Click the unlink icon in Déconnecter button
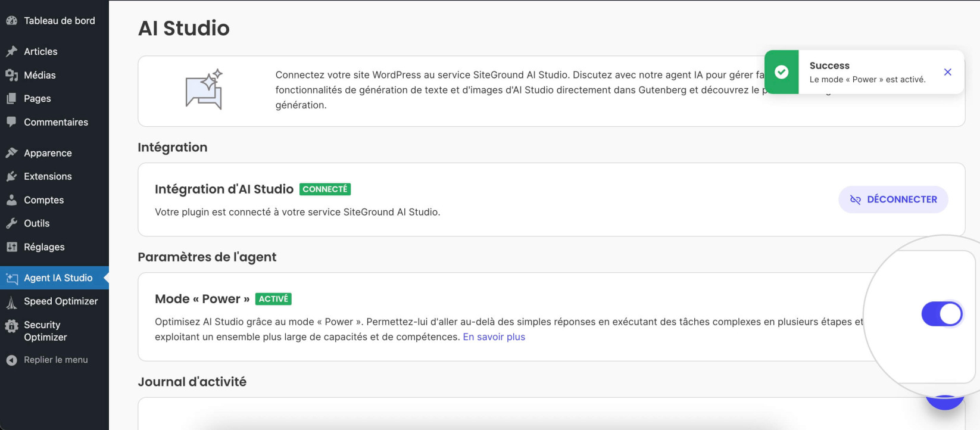This screenshot has width=980, height=430. (x=856, y=200)
